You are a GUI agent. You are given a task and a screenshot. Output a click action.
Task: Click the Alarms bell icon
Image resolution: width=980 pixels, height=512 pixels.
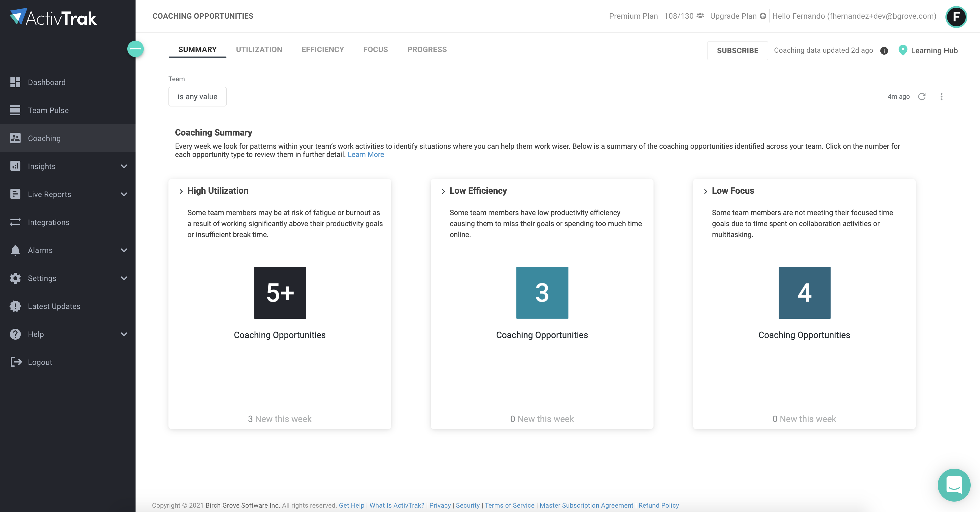(15, 250)
